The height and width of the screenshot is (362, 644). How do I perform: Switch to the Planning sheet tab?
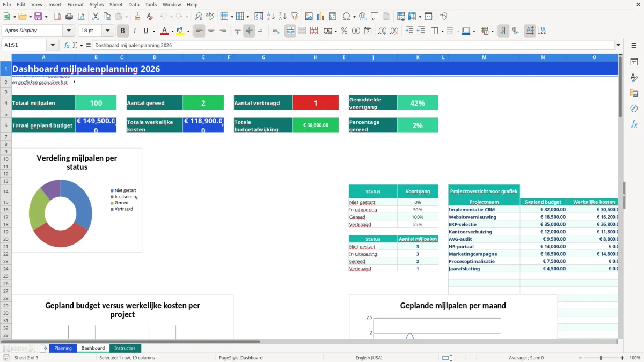tap(63, 348)
